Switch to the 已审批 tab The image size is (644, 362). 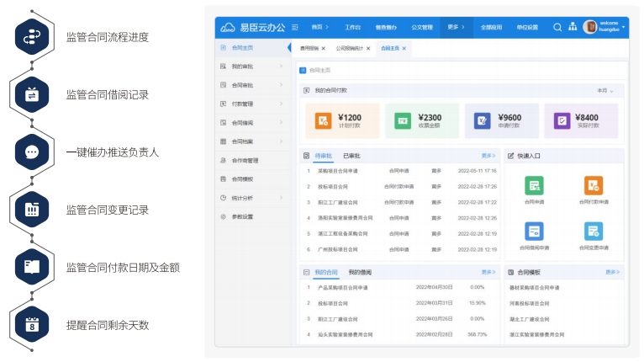coord(351,156)
